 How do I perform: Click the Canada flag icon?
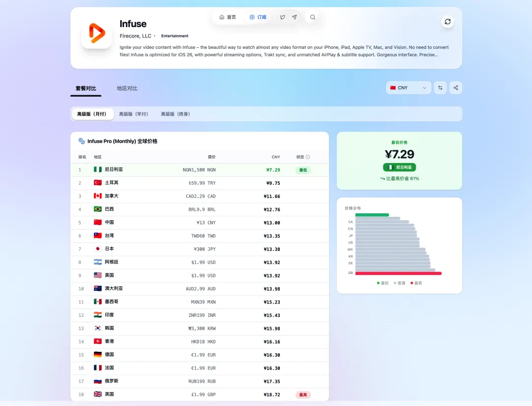pyautogui.click(x=98, y=196)
